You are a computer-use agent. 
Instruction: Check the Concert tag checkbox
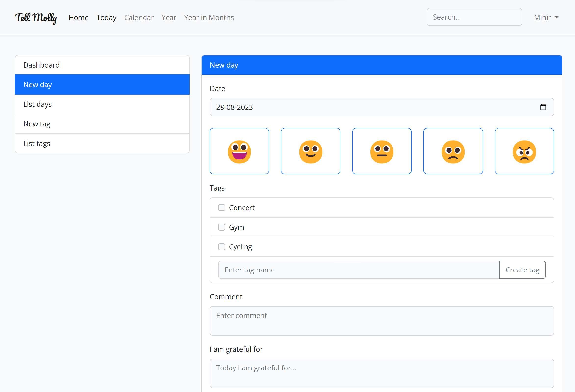point(222,208)
